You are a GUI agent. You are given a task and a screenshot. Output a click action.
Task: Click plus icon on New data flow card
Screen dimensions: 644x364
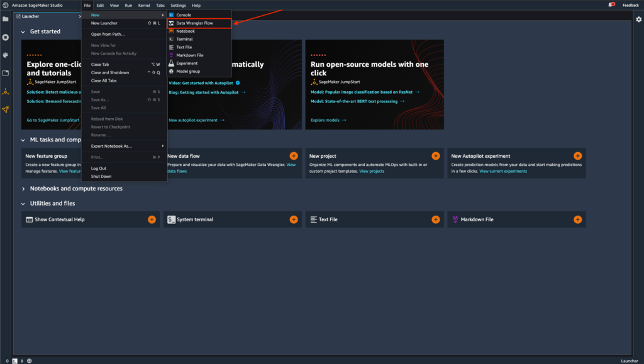294,156
